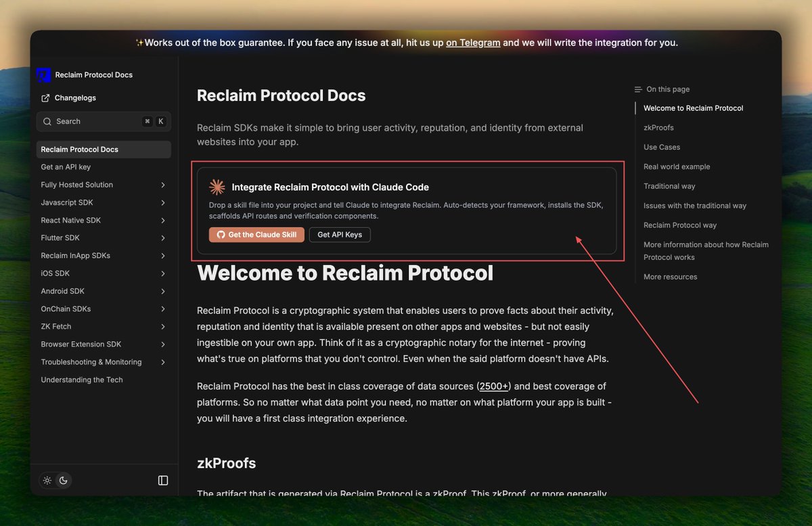The height and width of the screenshot is (526, 812).
Task: Select Flutter SDK sidebar label
Action: (60, 238)
